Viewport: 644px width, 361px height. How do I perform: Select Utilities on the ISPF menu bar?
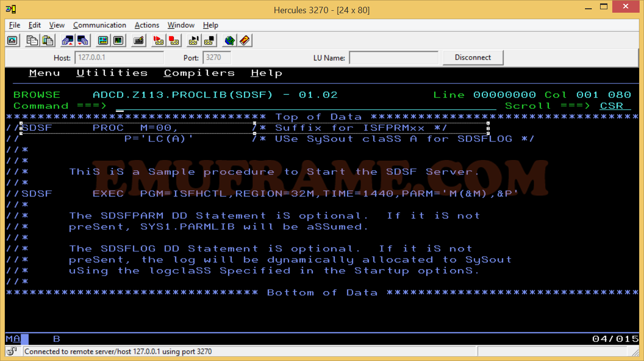tap(112, 72)
